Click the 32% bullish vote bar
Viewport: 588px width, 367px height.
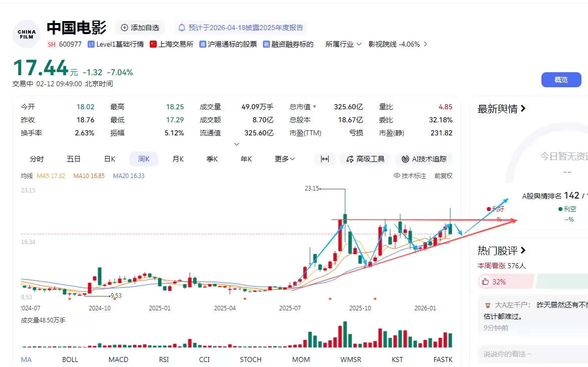pos(506,281)
